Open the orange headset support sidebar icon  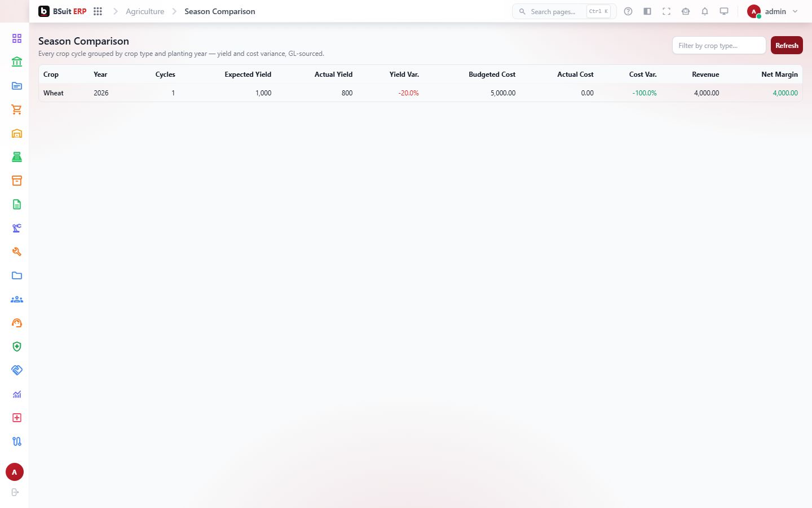[x=17, y=323]
